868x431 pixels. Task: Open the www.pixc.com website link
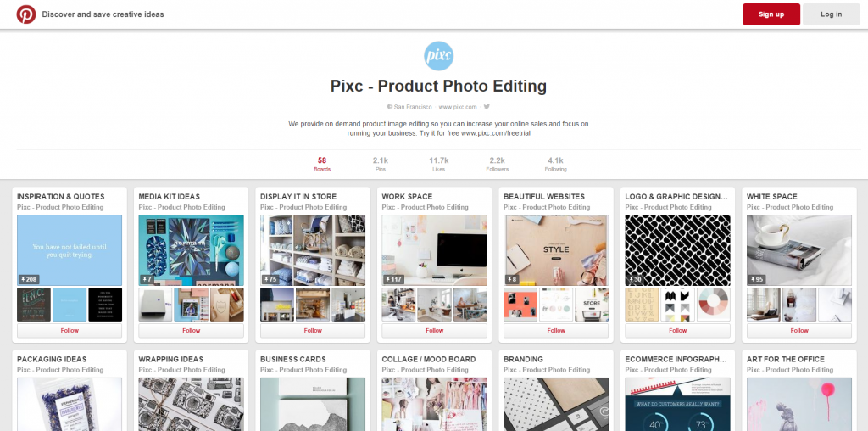458,107
